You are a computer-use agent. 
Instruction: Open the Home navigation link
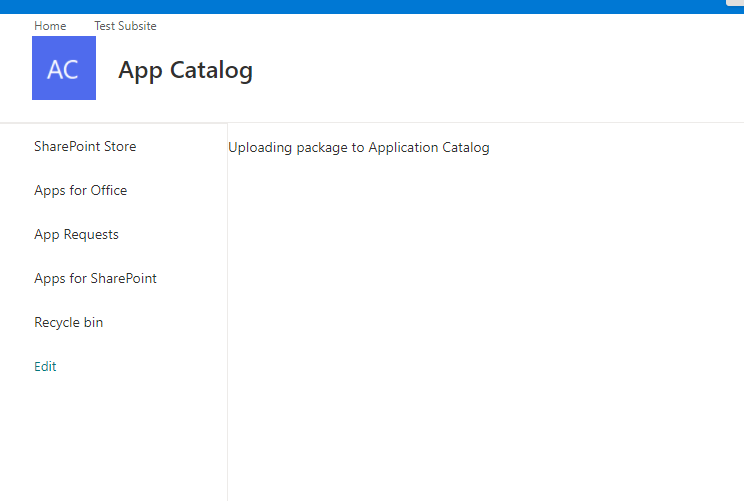coord(50,26)
